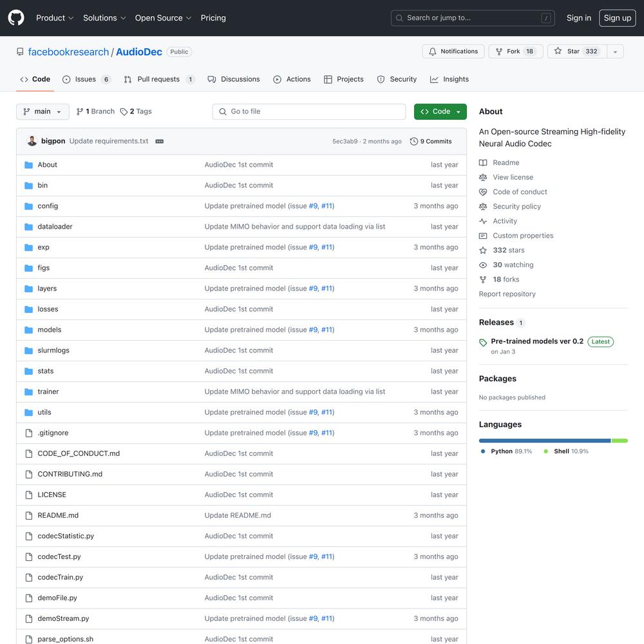Click the Go to file search field
This screenshot has height=644, width=644.
pyautogui.click(x=309, y=111)
